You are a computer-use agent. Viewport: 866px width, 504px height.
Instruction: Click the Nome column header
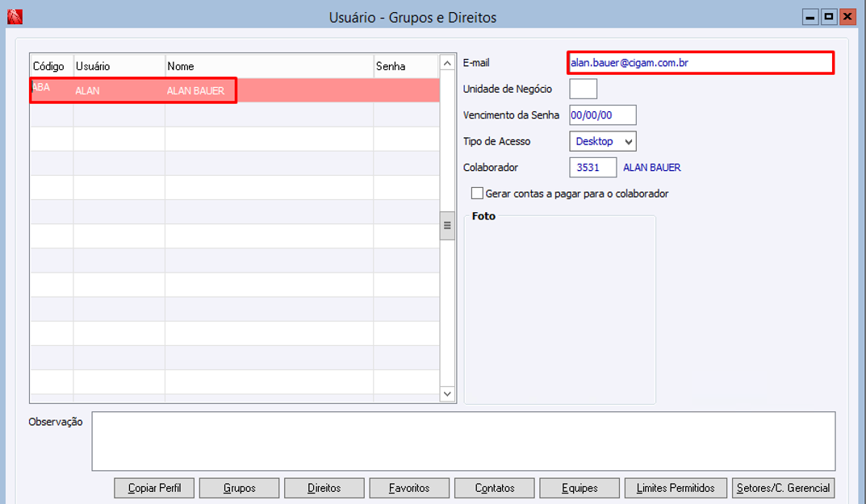click(x=270, y=66)
